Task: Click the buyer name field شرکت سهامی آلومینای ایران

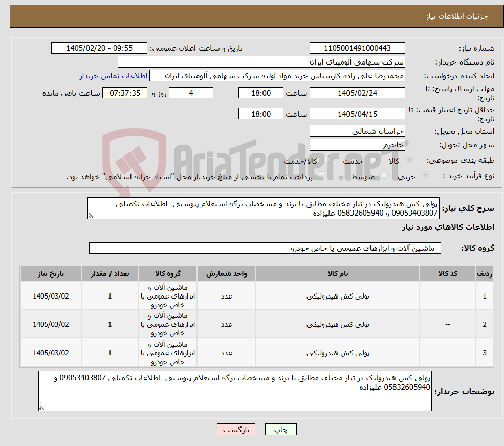Action: [x=261, y=62]
